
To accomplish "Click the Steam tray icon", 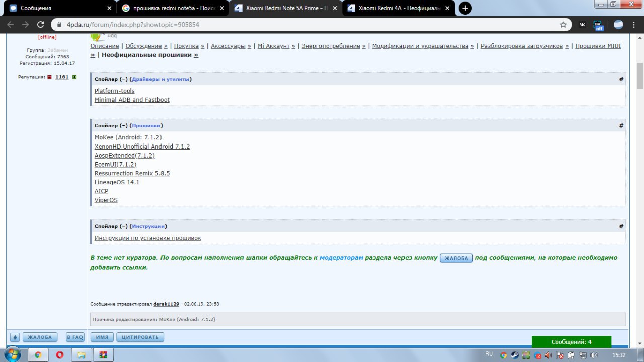I will click(x=515, y=355).
